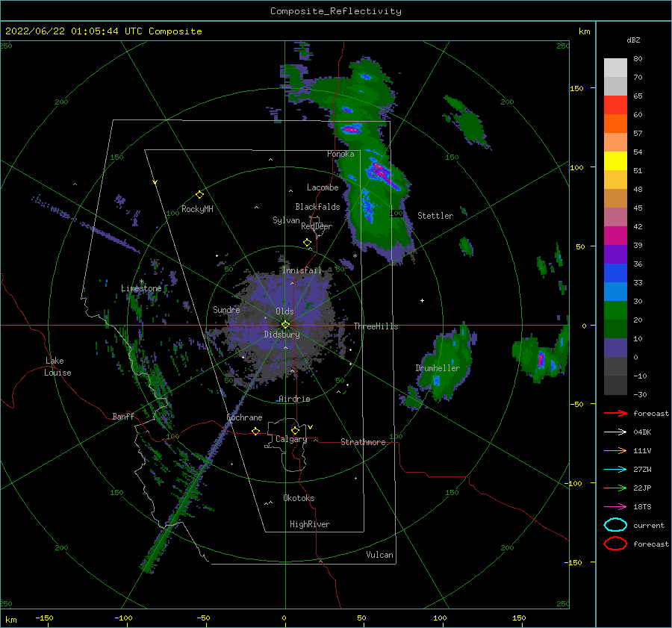The image size is (672, 628).
Task: Click the Banff label
Action: [x=123, y=416]
